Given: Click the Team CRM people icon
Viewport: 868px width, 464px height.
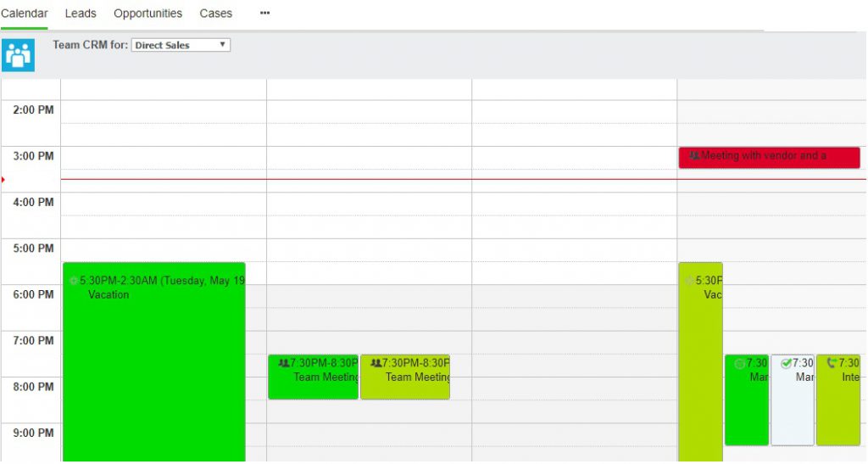Looking at the screenshot, I should [19, 55].
